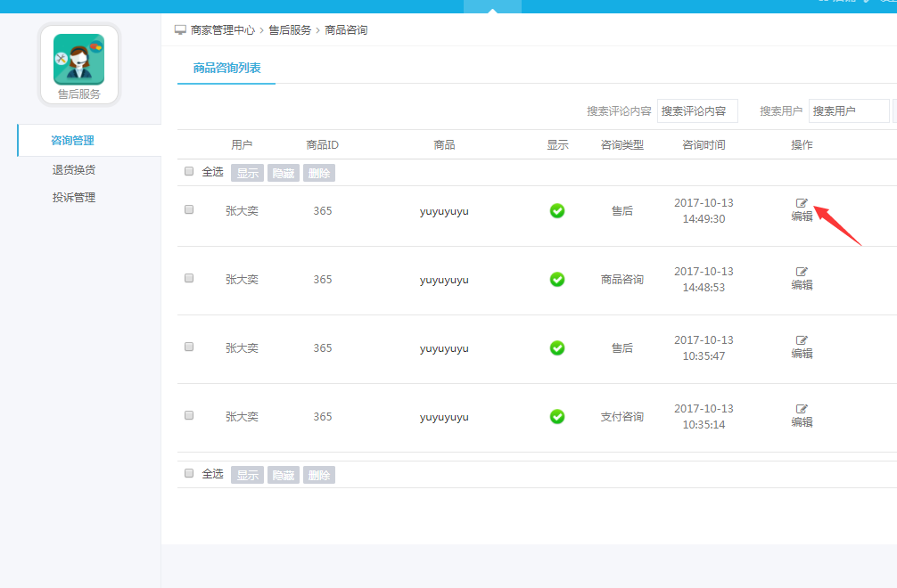This screenshot has width=897, height=588.
Task: Open 咨询管理 in the sidebar
Action: (x=72, y=140)
